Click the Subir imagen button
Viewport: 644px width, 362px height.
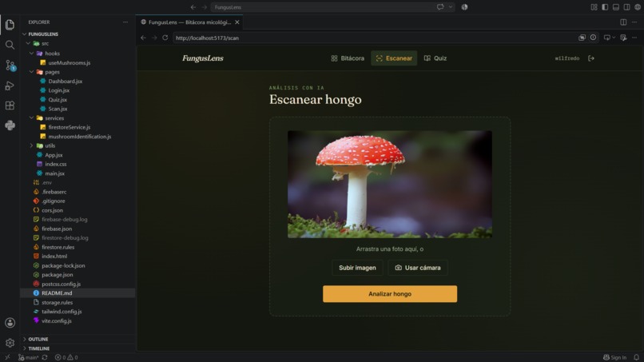click(357, 268)
